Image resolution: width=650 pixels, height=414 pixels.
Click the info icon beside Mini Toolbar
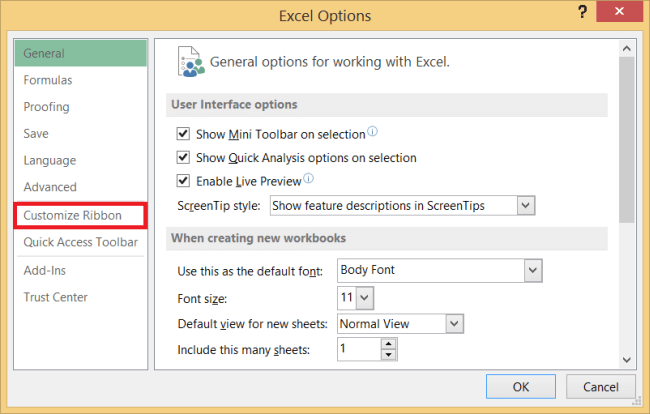tap(372, 131)
